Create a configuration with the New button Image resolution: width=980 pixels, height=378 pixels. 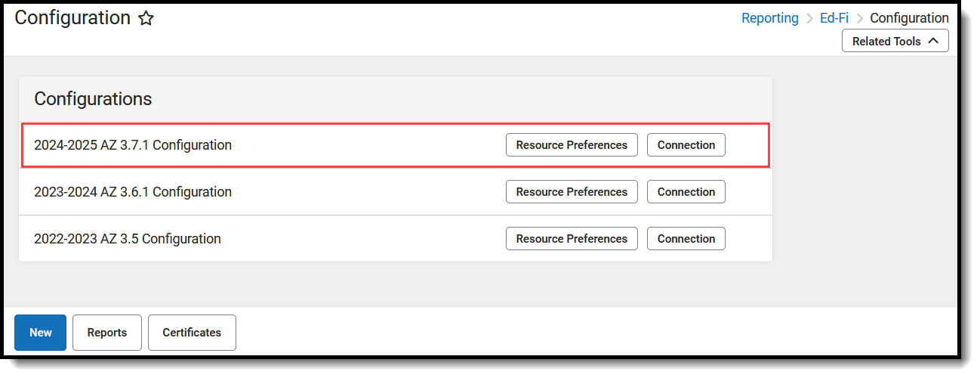point(41,333)
